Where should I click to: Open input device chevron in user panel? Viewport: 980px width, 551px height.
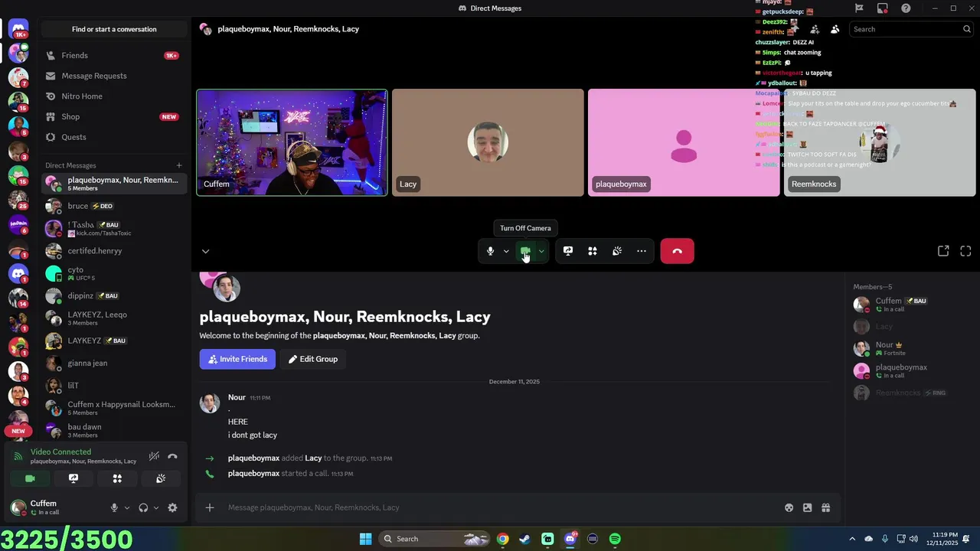tap(127, 507)
